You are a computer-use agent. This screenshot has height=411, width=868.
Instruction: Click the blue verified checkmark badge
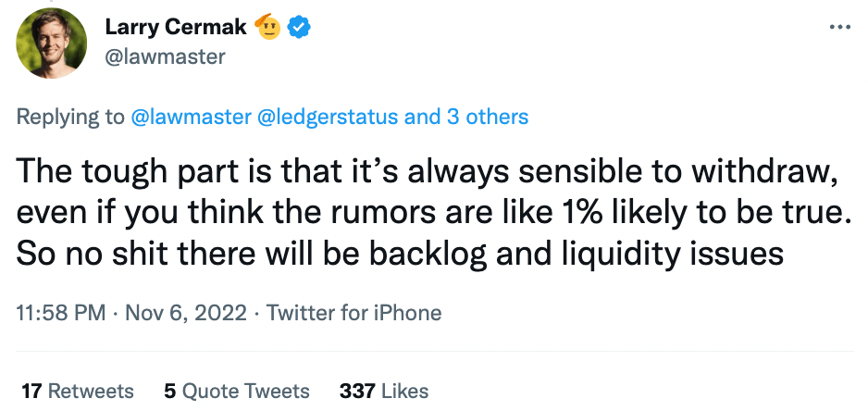298,27
